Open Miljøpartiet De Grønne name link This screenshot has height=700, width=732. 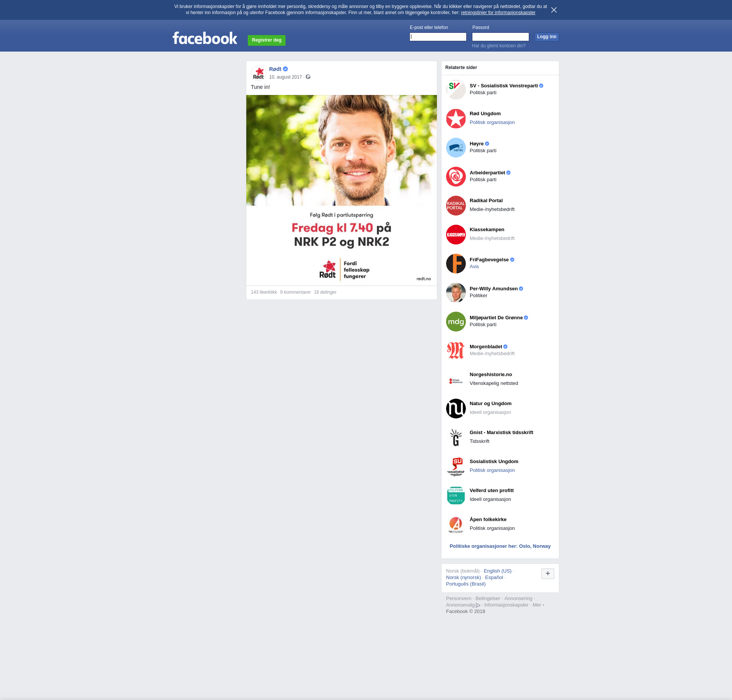click(x=496, y=318)
